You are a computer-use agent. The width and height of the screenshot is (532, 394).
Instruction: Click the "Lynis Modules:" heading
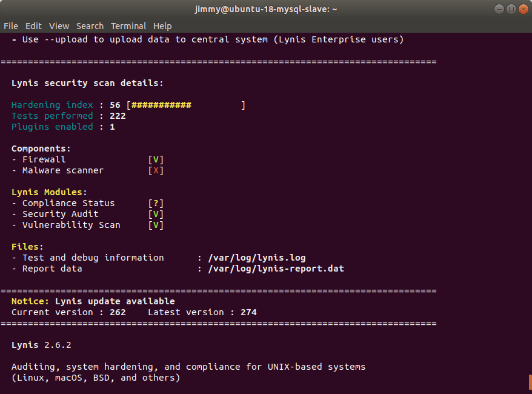[49, 192]
